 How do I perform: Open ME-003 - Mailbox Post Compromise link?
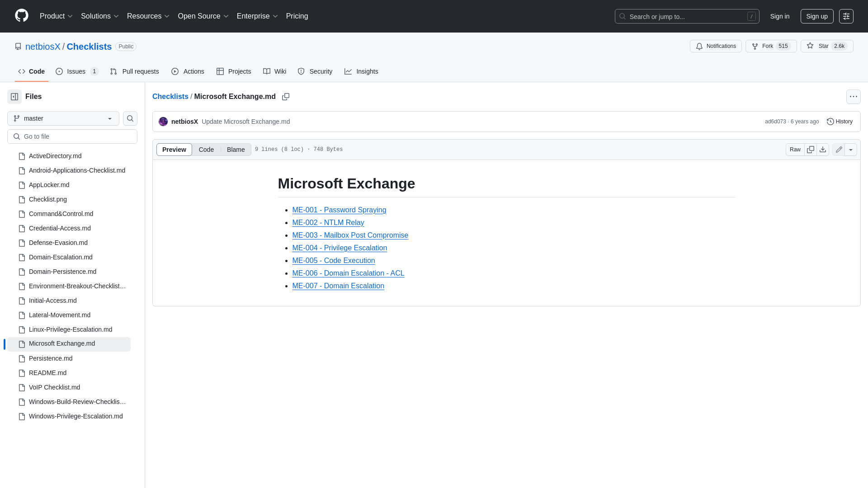(350, 235)
